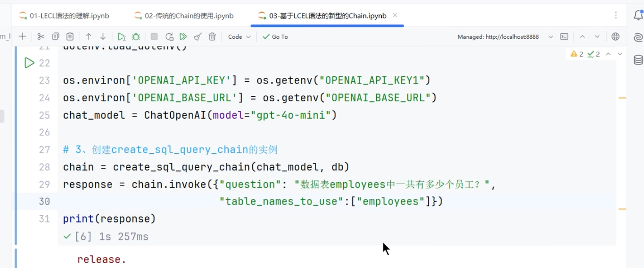Open notebook in browser globe icon
644x268 pixels.
pyautogui.click(x=615, y=36)
